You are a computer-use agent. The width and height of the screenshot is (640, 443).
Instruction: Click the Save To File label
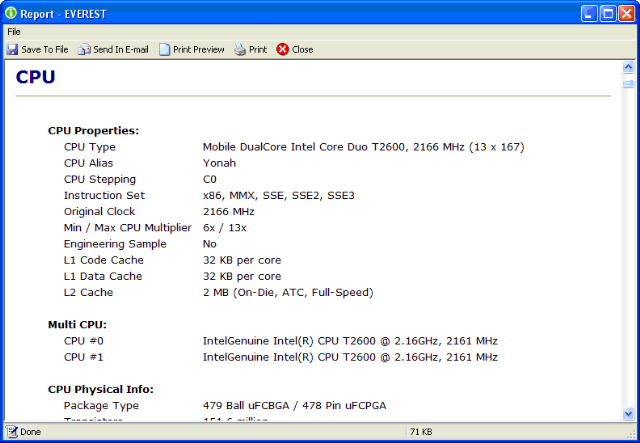click(x=45, y=50)
